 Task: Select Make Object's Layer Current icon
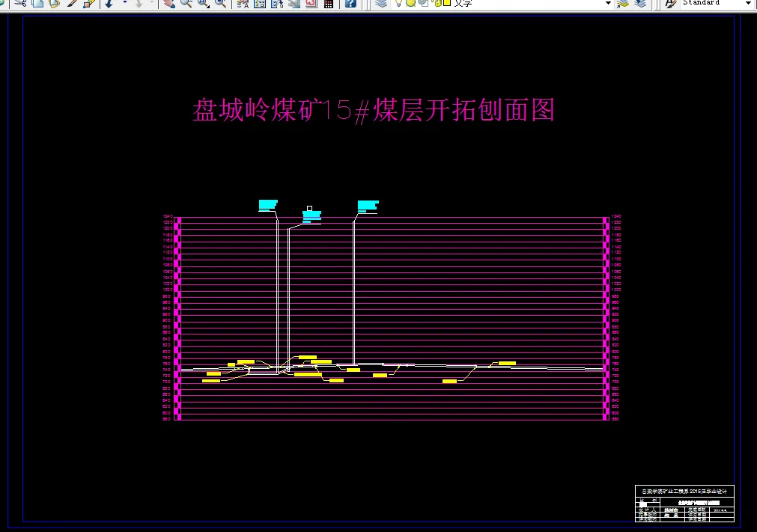point(623,3)
